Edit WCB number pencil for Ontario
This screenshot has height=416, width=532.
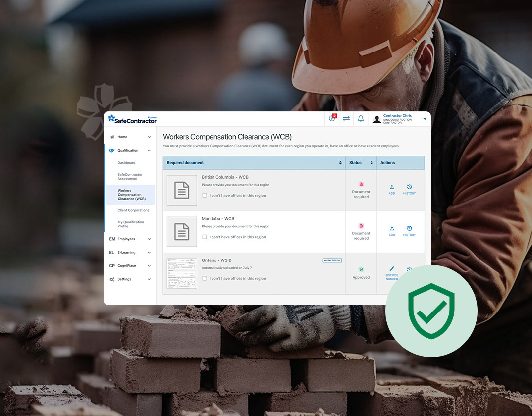click(392, 269)
